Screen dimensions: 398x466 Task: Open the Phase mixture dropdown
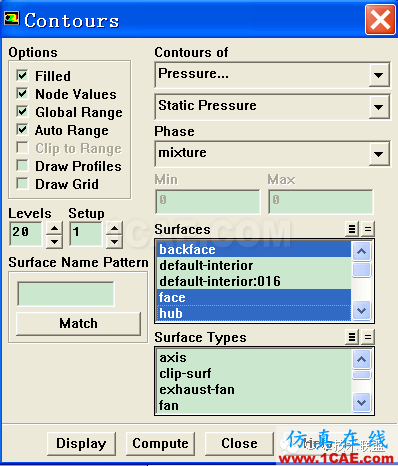(379, 154)
